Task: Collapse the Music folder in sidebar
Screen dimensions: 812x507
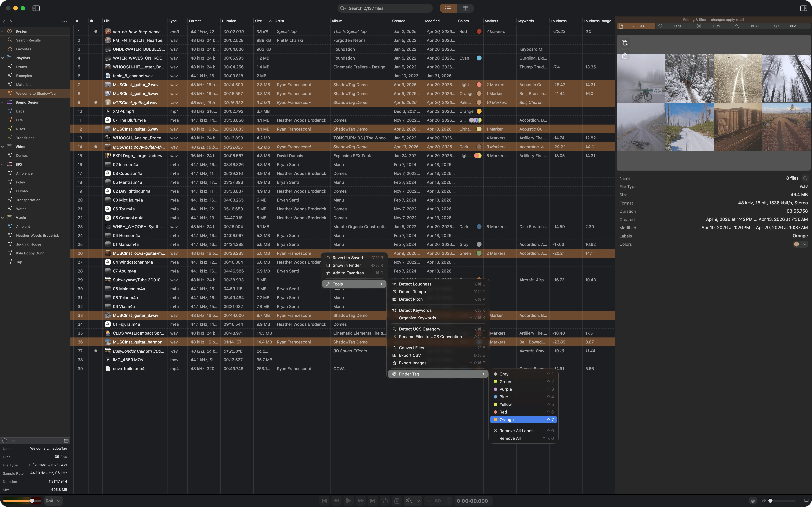Action: click(3, 218)
